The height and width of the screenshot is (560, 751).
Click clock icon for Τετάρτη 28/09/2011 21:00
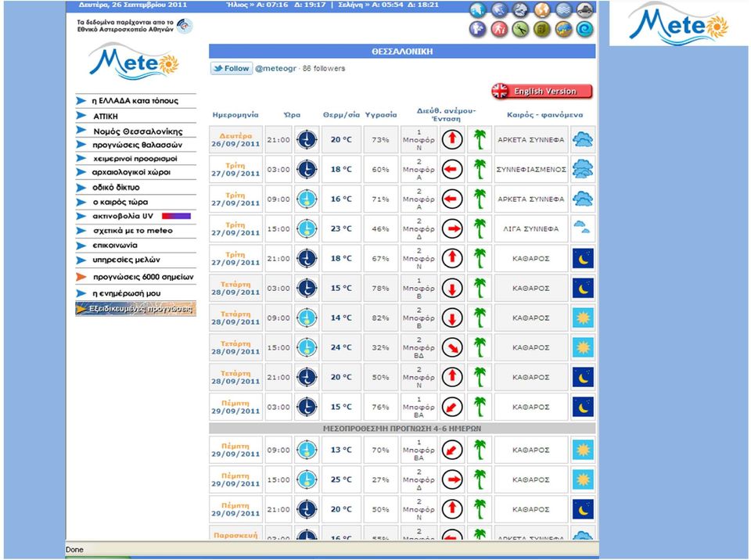point(307,377)
